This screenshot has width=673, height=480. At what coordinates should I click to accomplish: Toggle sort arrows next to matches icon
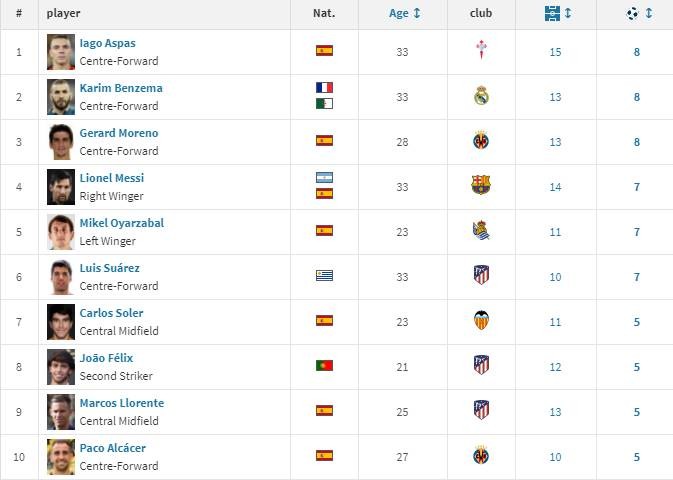(567, 13)
